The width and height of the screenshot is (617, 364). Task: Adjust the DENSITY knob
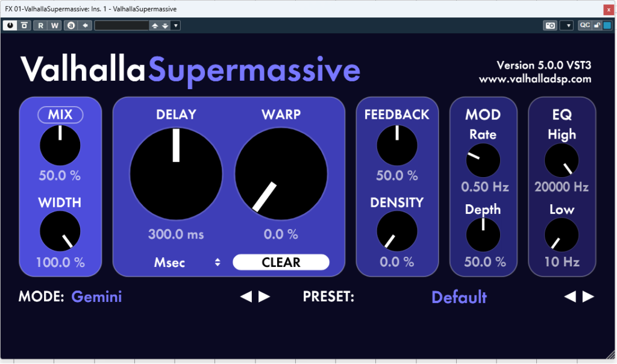click(397, 231)
